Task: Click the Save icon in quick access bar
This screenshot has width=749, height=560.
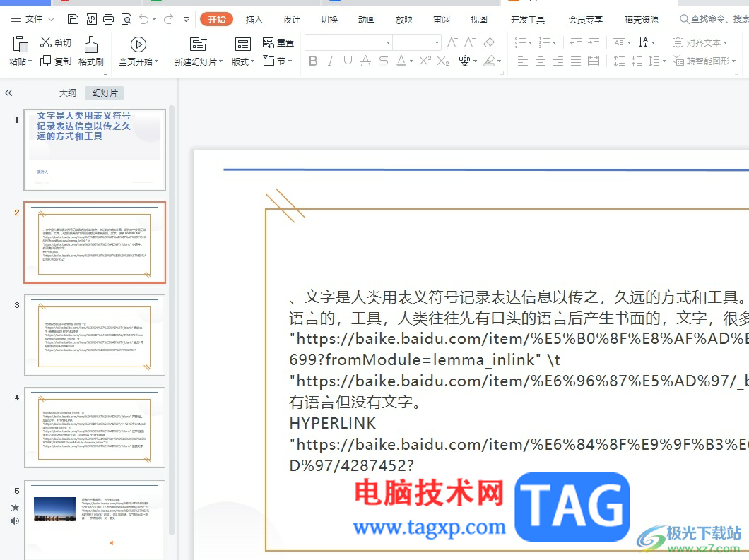Action: coord(73,19)
